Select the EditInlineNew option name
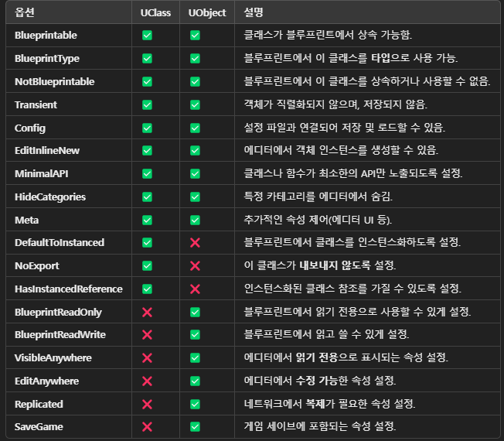 click(47, 151)
